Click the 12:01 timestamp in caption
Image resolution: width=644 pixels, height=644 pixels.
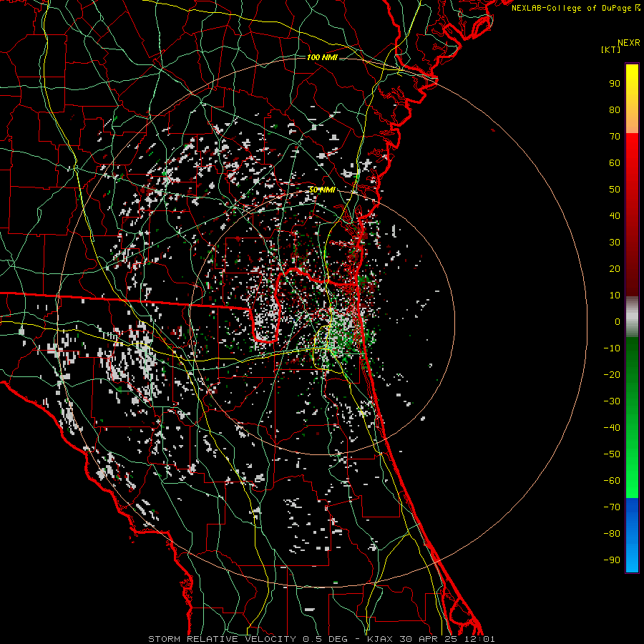click(x=479, y=639)
